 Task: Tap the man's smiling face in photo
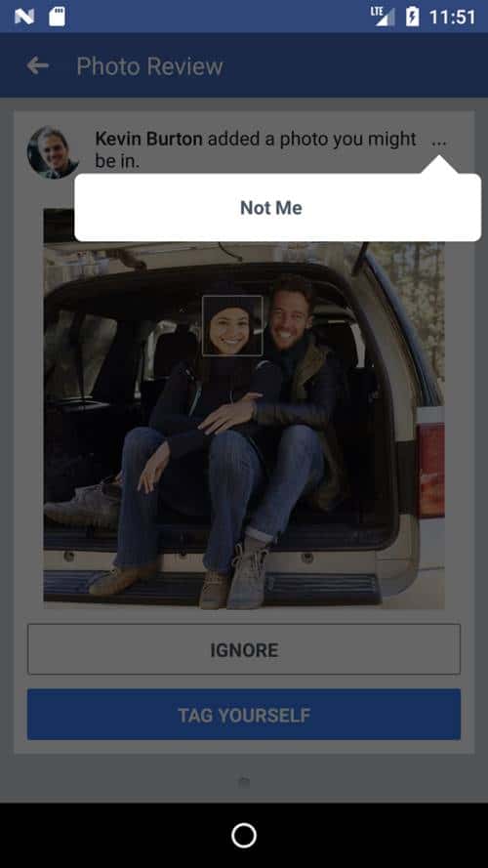point(289,317)
